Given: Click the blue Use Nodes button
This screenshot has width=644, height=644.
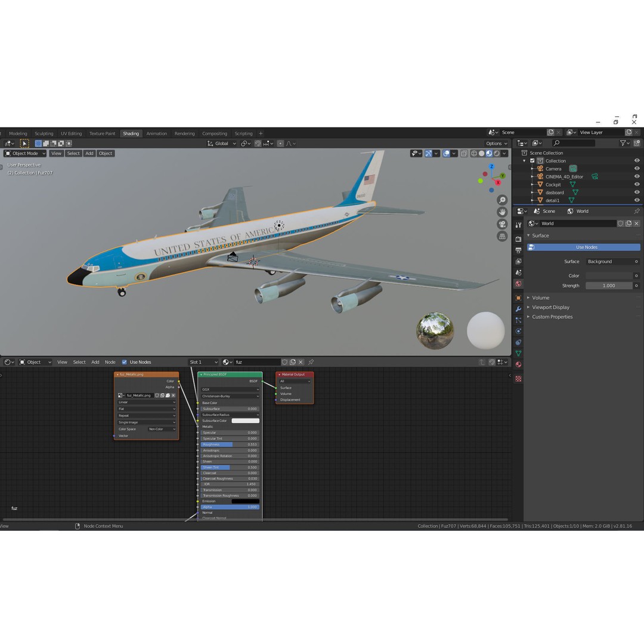Looking at the screenshot, I should 584,247.
